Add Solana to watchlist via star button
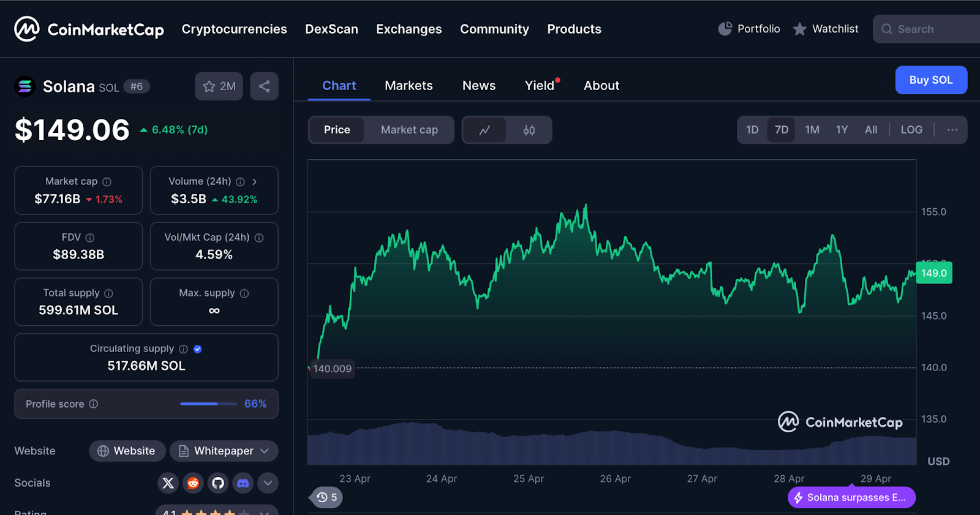The image size is (980, 515). coord(219,86)
